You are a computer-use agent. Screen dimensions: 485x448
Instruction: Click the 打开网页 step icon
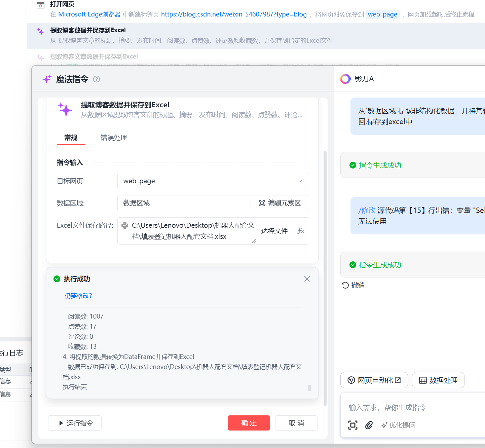coord(41,5)
